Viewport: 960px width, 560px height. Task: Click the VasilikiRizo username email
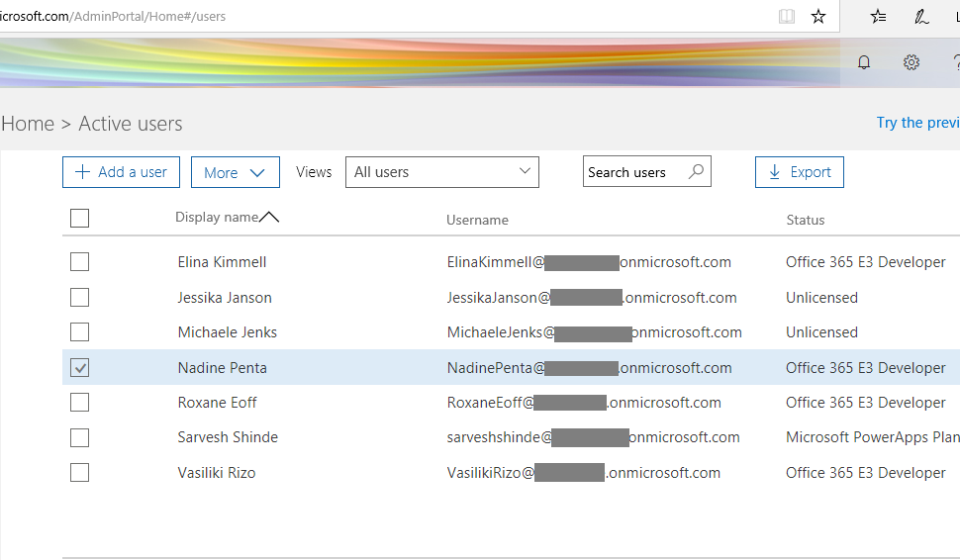584,473
